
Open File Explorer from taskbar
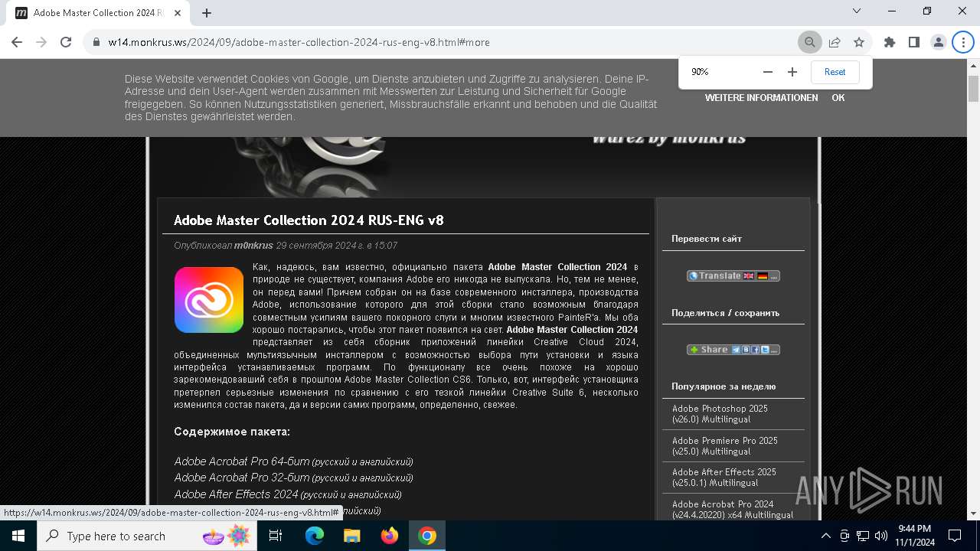351,536
